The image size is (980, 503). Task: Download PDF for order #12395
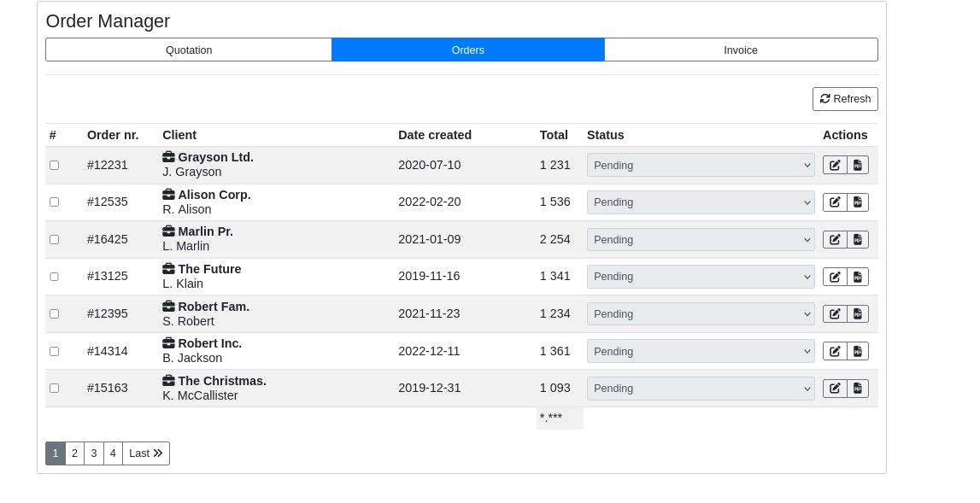(x=858, y=314)
